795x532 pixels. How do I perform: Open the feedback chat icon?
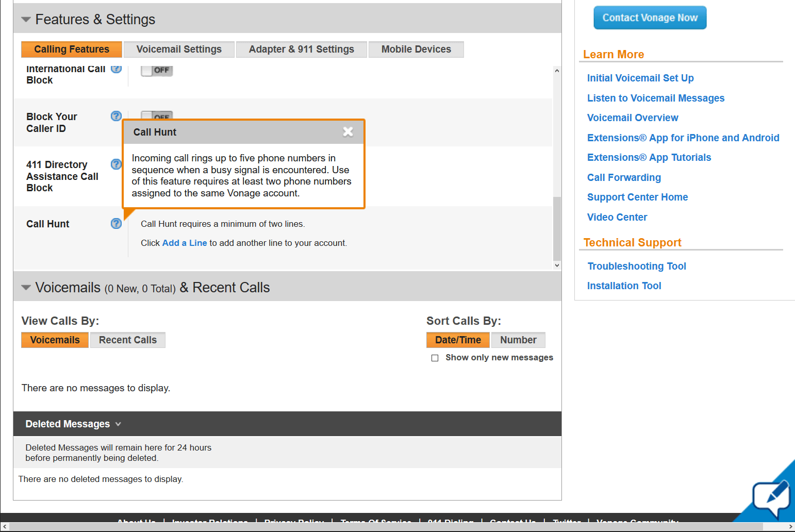(x=771, y=498)
